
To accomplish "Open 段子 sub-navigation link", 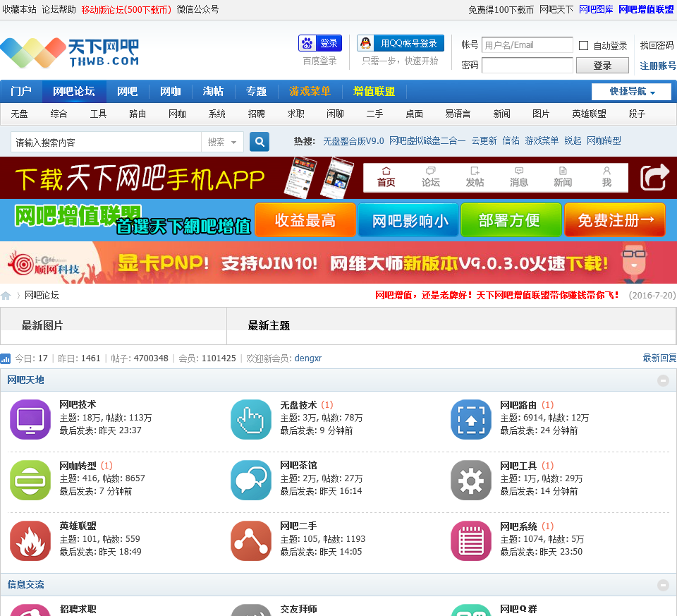I will point(638,114).
